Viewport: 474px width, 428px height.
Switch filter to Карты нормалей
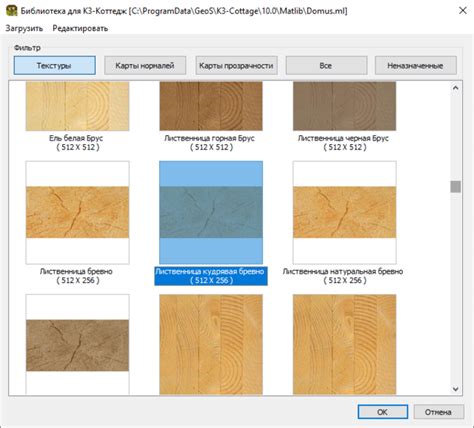(x=145, y=65)
